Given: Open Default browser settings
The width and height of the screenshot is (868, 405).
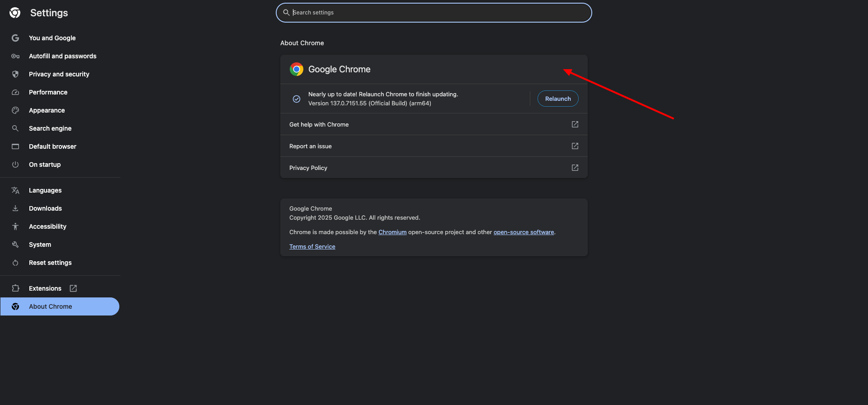Looking at the screenshot, I should [60, 146].
